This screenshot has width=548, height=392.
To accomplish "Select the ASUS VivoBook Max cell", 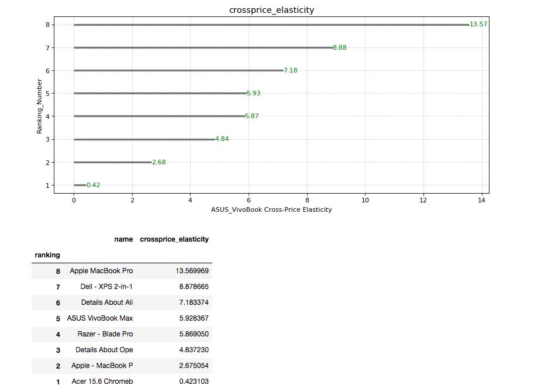I will tap(100, 318).
